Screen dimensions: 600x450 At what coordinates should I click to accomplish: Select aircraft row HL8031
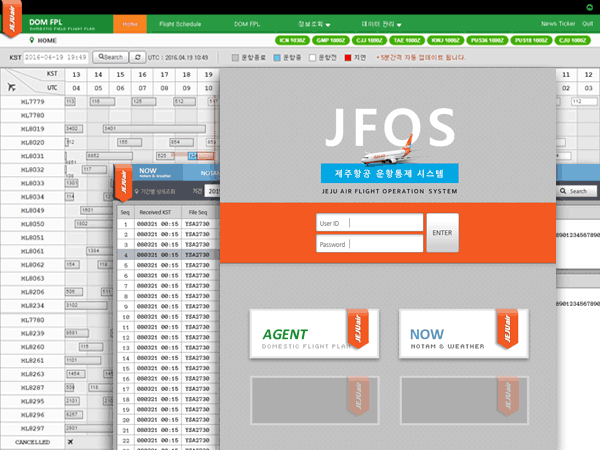click(33, 156)
